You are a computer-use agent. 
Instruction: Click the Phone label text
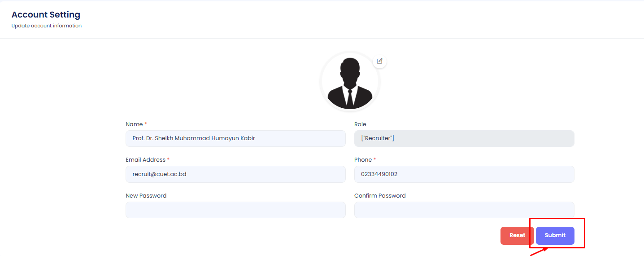tap(363, 160)
